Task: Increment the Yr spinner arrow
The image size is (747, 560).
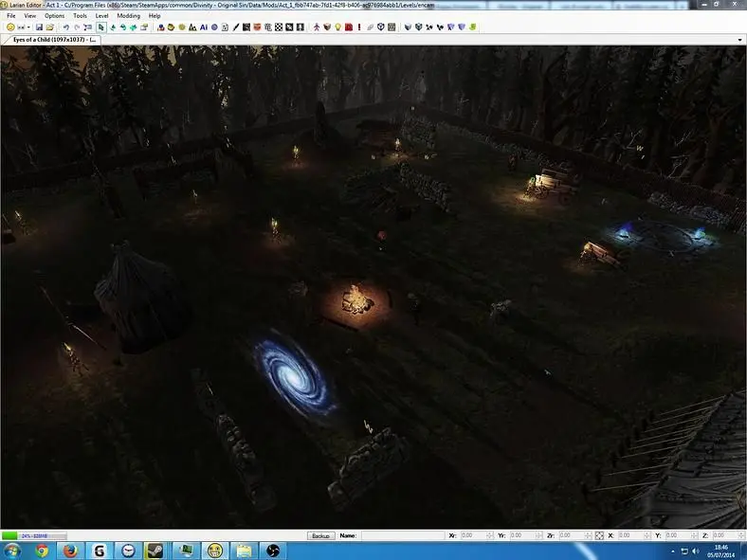Action: click(539, 533)
